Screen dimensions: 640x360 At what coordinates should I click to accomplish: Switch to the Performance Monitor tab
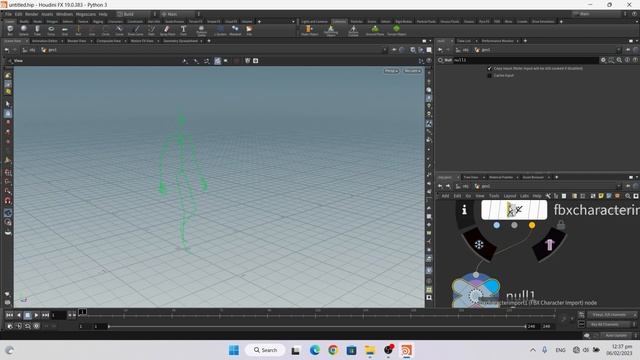[x=497, y=41]
